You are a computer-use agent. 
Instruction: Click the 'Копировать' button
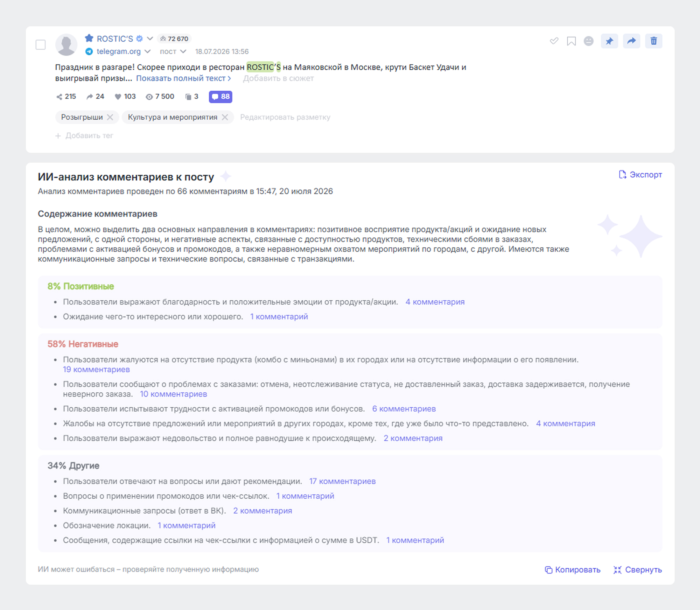pyautogui.click(x=573, y=570)
